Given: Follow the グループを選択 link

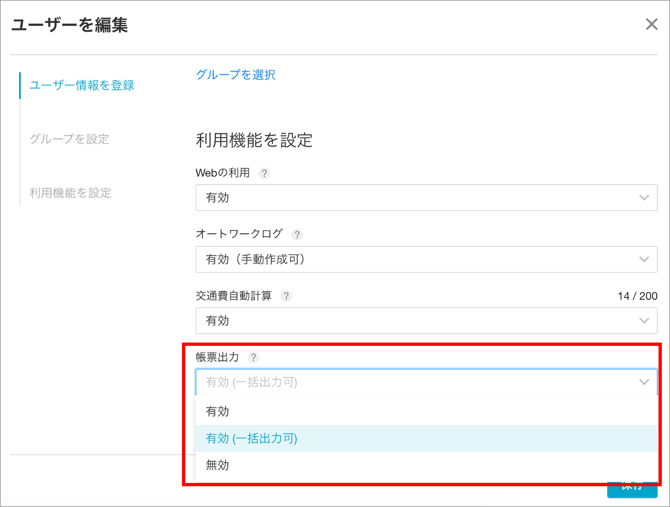Looking at the screenshot, I should pyautogui.click(x=235, y=74).
